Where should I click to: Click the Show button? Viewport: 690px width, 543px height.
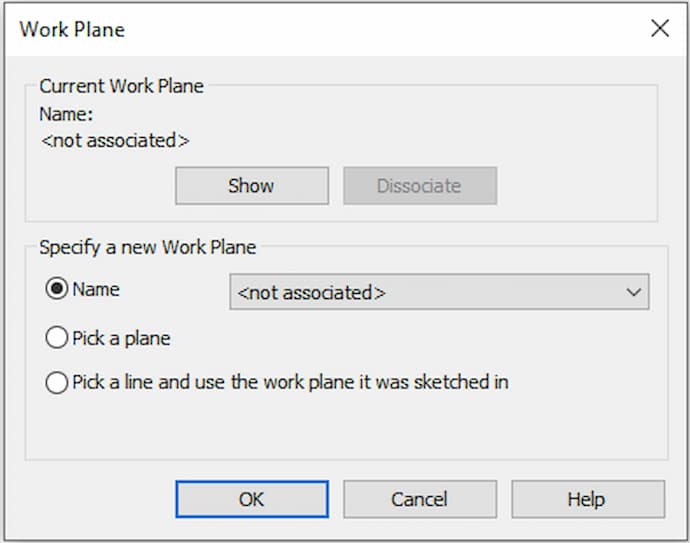point(251,186)
